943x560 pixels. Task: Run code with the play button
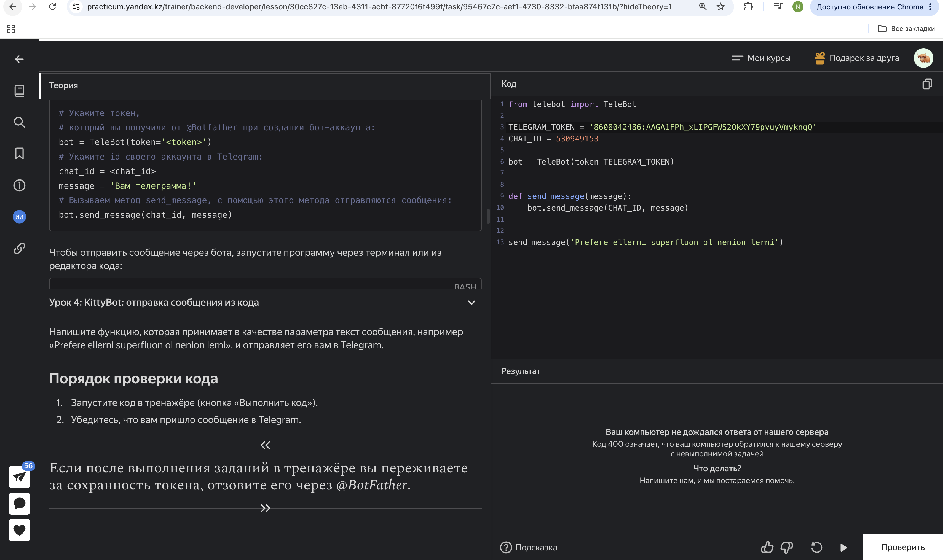[844, 548]
